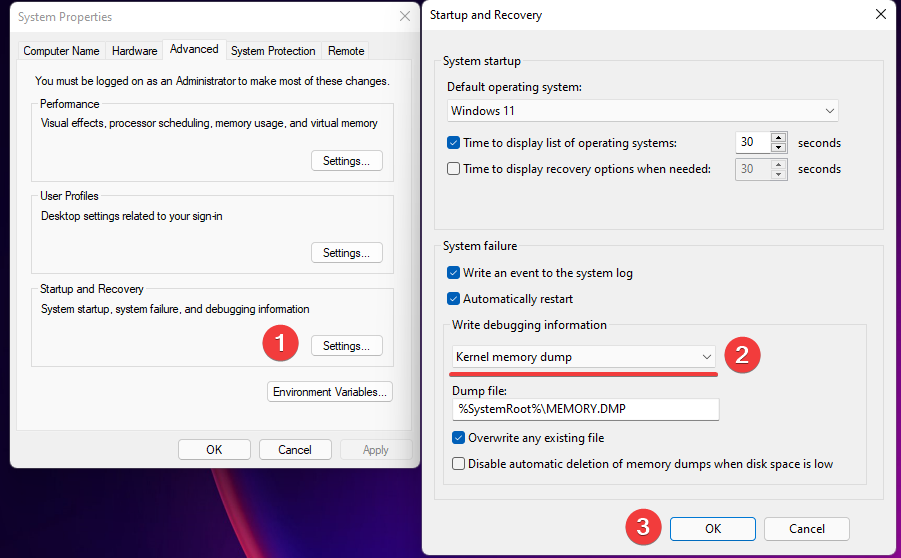Viewport: 901px width, 558px height.
Task: Expand Kernel memory dump dropdown
Action: (x=583, y=357)
